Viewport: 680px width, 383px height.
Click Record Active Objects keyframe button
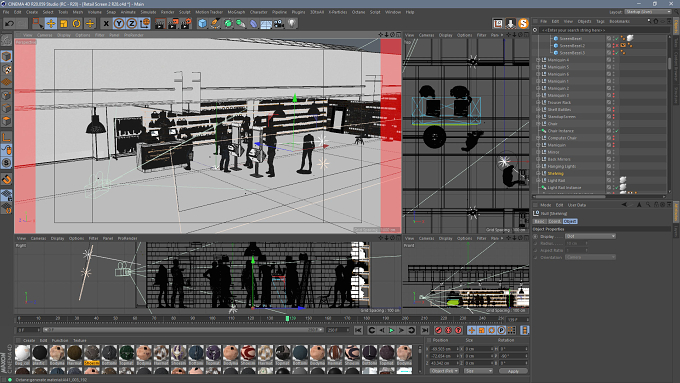tap(438, 331)
